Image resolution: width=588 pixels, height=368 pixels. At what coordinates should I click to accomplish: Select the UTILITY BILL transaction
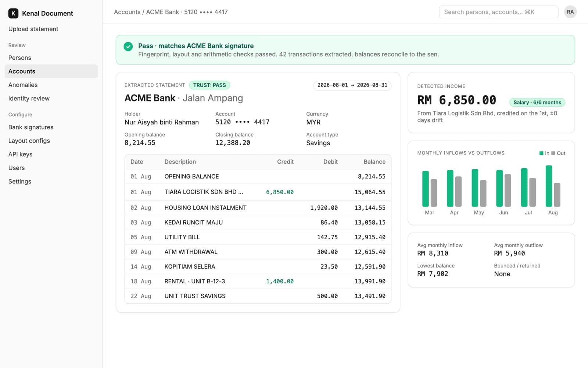(x=258, y=237)
